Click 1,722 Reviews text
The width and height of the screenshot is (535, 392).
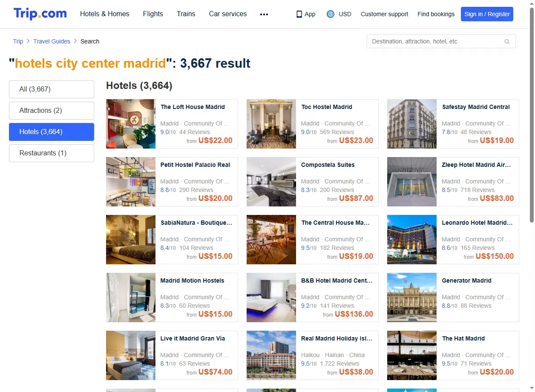click(x=339, y=363)
